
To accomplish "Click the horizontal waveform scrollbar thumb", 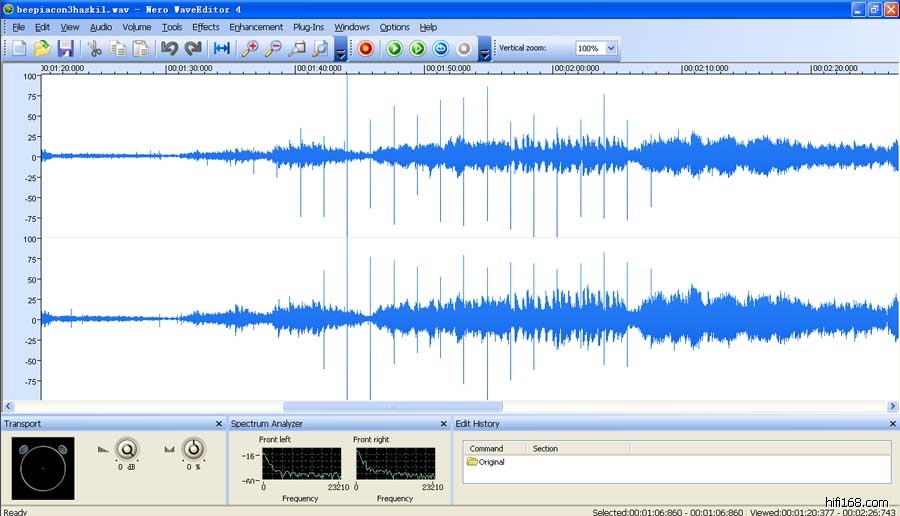I will coord(392,407).
